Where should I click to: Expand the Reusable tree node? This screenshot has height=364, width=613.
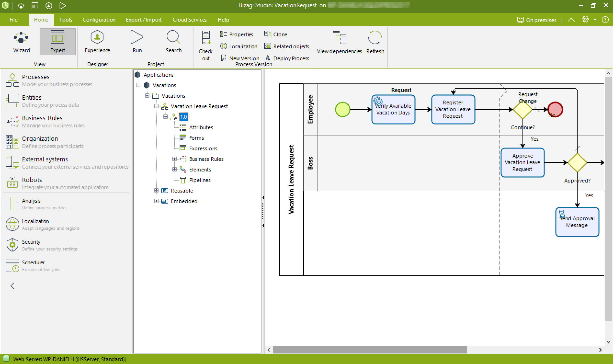[156, 191]
